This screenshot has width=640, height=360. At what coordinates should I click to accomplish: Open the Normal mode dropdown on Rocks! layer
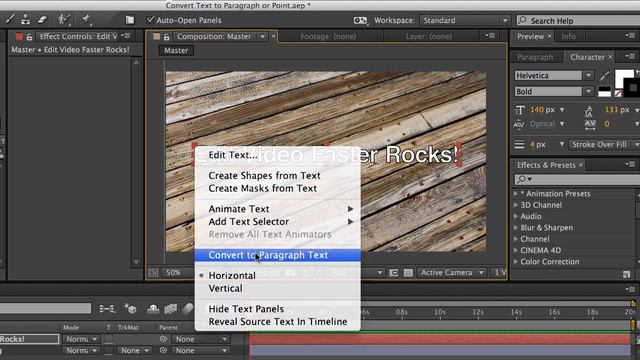click(81, 339)
